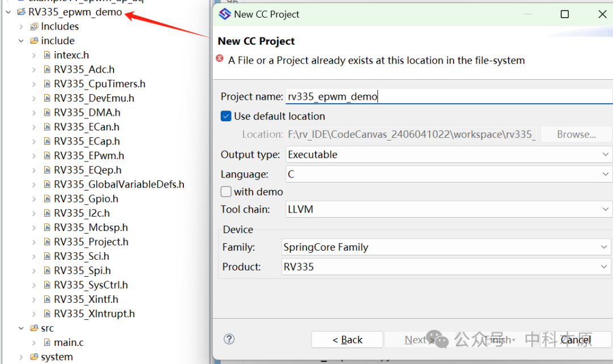Screen dimensions: 613x364
Task: Click the Project name text field
Action: click(448, 96)
